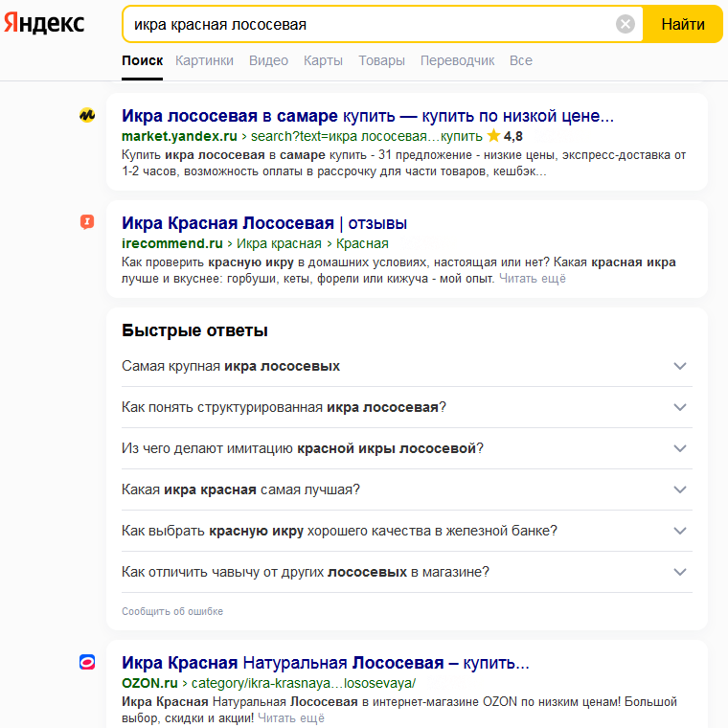Click the irecommend site favicon
The image size is (728, 728).
(x=87, y=223)
